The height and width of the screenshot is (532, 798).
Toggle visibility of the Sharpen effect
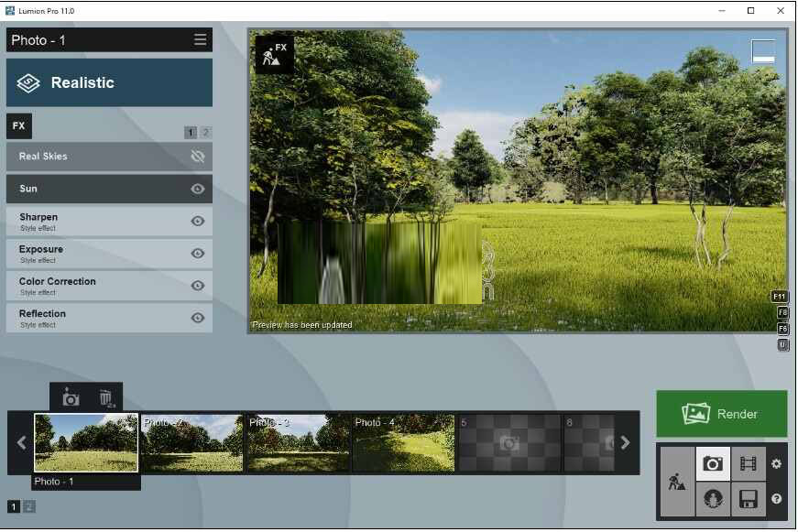coord(197,221)
